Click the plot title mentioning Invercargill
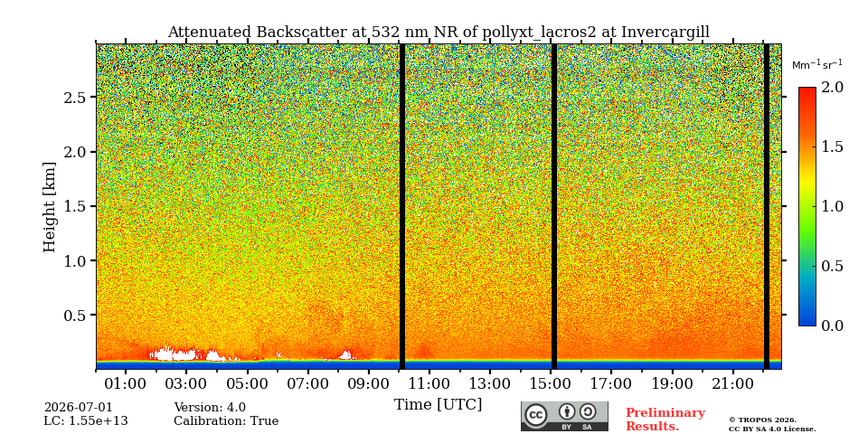This screenshot has height=434, width=868. (x=439, y=32)
